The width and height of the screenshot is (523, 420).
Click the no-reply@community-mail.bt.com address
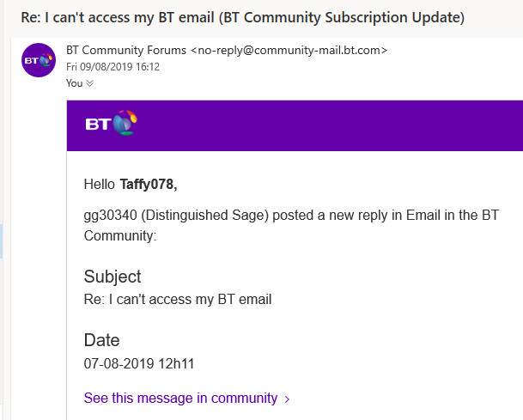tap(289, 51)
